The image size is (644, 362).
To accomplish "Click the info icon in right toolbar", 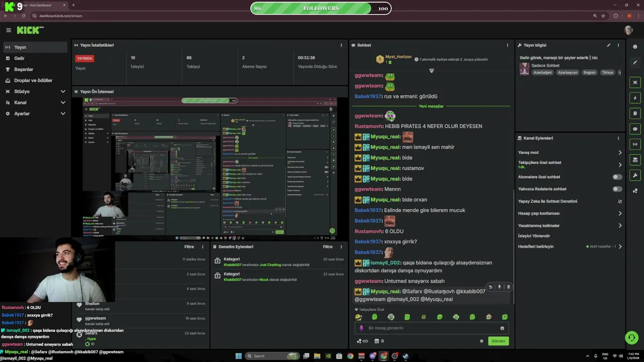I will click(x=635, y=47).
